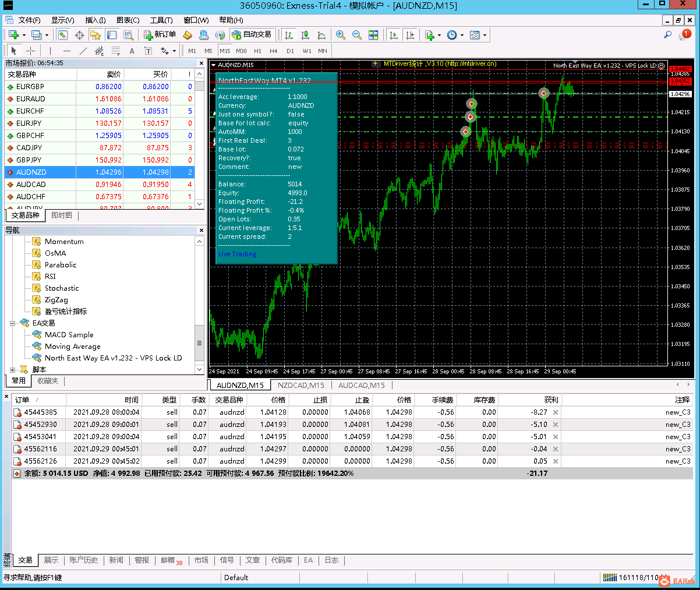This screenshot has width=700, height=590.
Task: Switch timeframe to M5
Action: pos(208,51)
